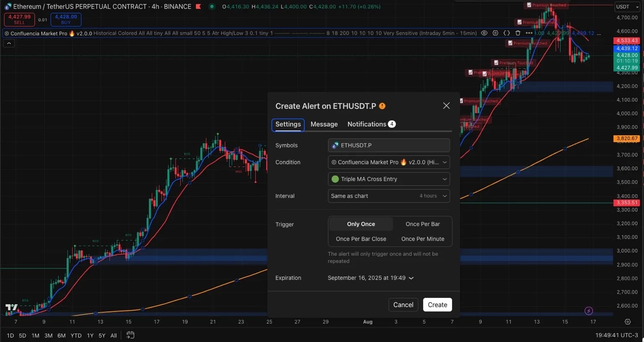Select the YTD time range
Viewport: 644px width, 342px height.
tap(76, 335)
